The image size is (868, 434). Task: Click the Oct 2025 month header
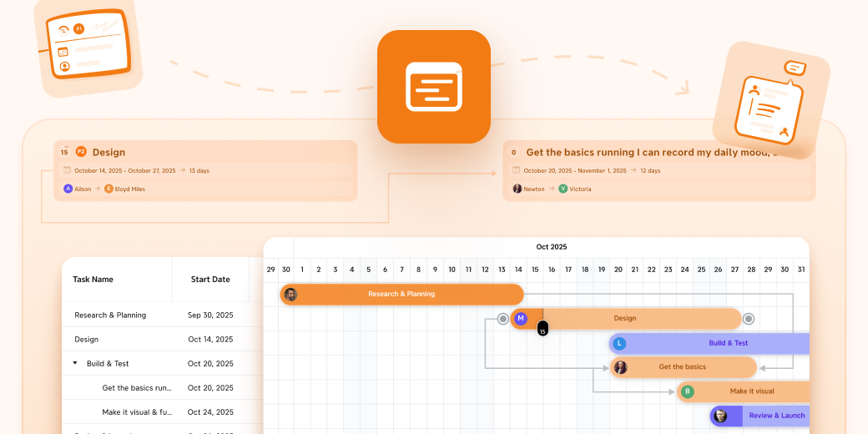click(x=552, y=247)
